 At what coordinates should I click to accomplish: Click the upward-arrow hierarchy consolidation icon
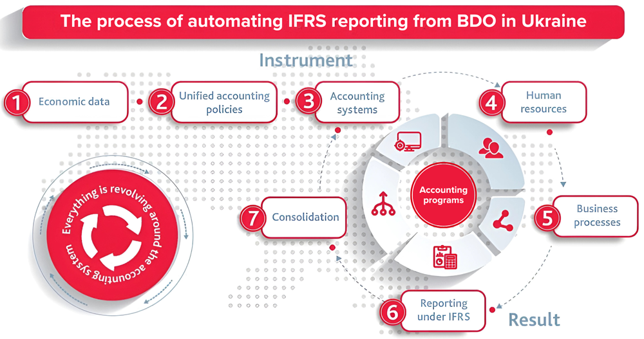click(383, 203)
